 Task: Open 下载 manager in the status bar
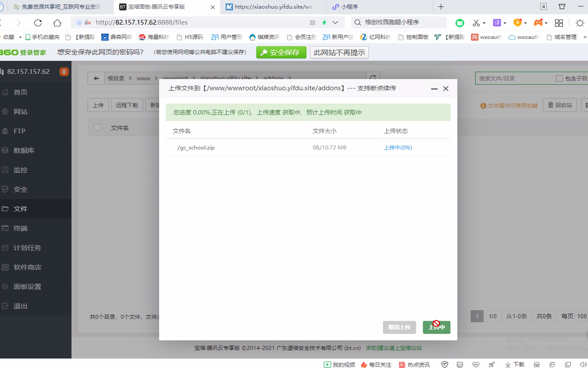point(515,365)
